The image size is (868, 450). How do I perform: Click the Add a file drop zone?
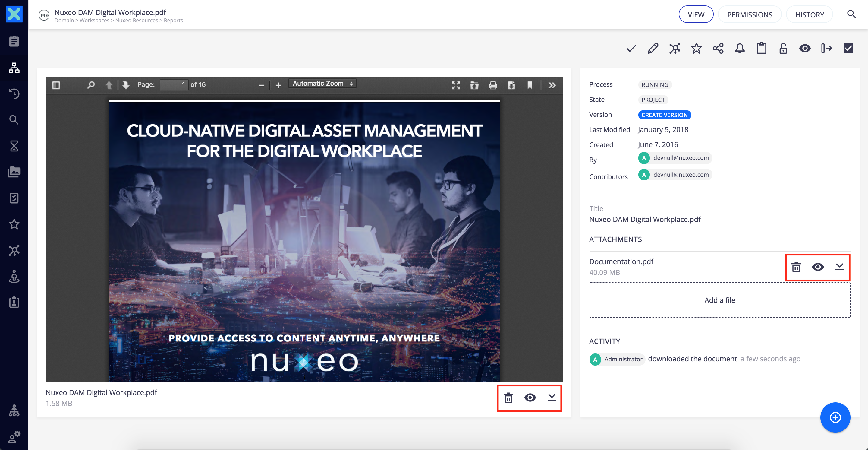click(720, 300)
